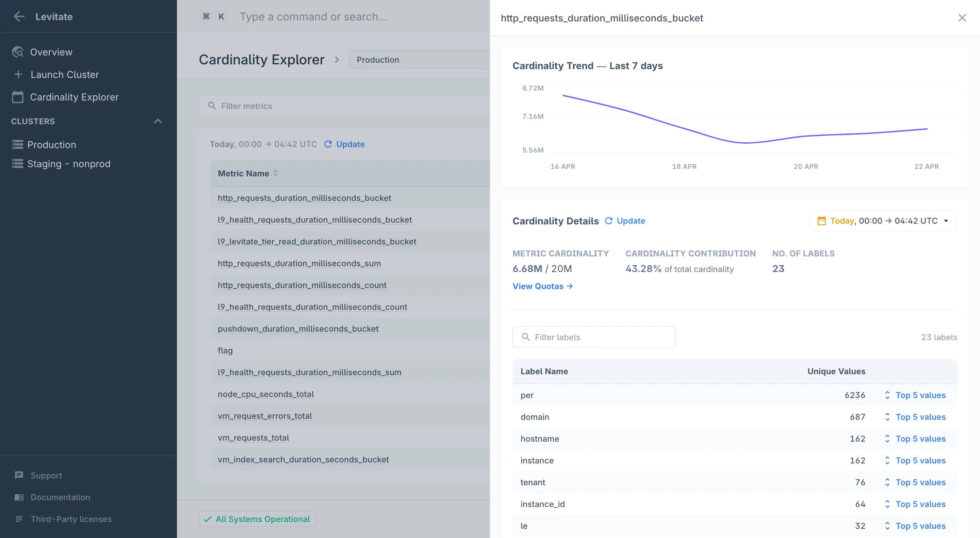Expand Top 5 values for instance_id label
Screen dimensions: 980x538
pos(915,504)
